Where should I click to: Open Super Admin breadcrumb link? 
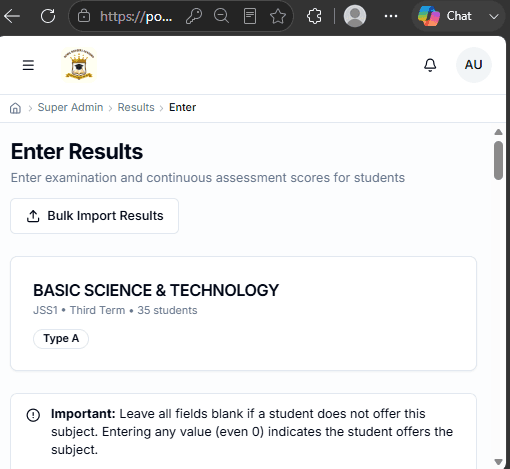(70, 107)
